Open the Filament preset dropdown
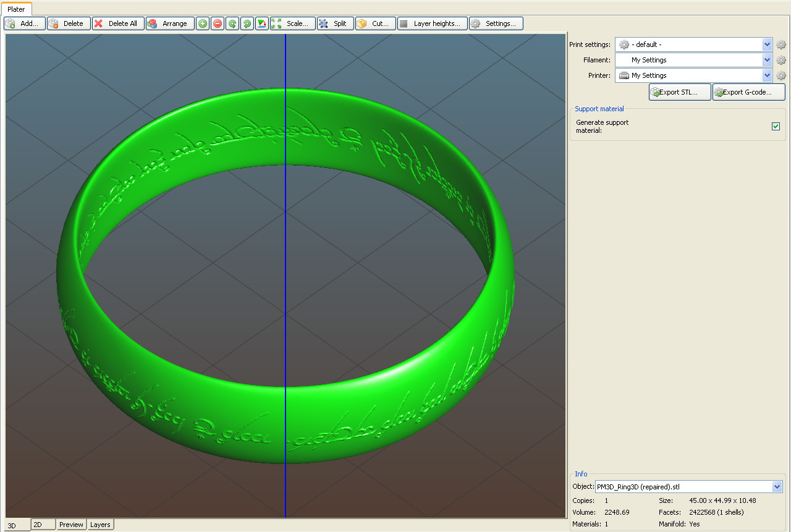Screen dimensions: 791x532 [x=767, y=60]
